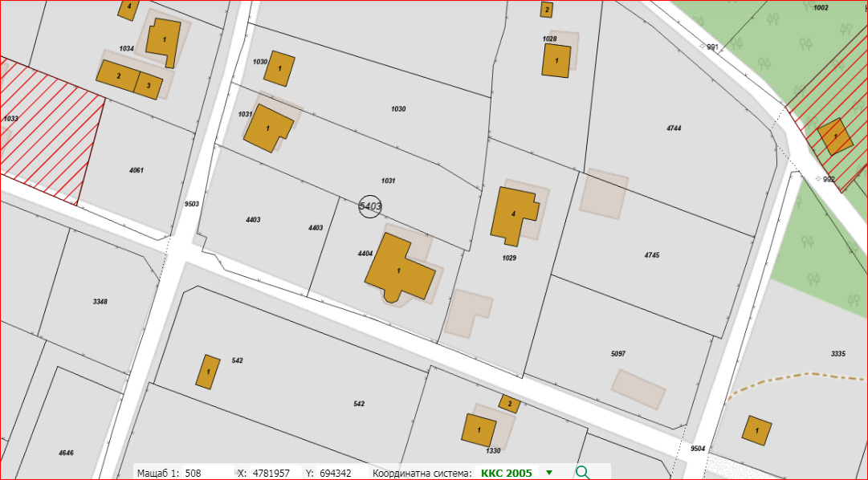Select parcel label 4744
868x480 pixels.
674,128
